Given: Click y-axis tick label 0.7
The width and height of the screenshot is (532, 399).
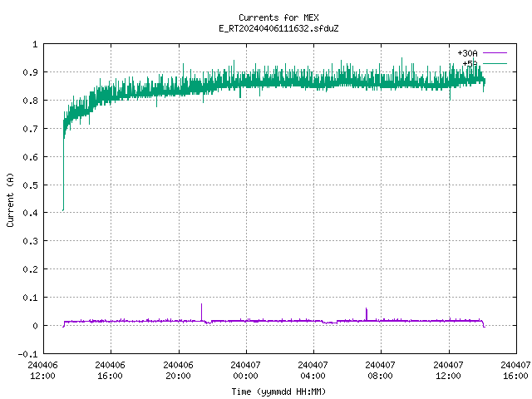Looking at the screenshot, I should pyautogui.click(x=30, y=129).
